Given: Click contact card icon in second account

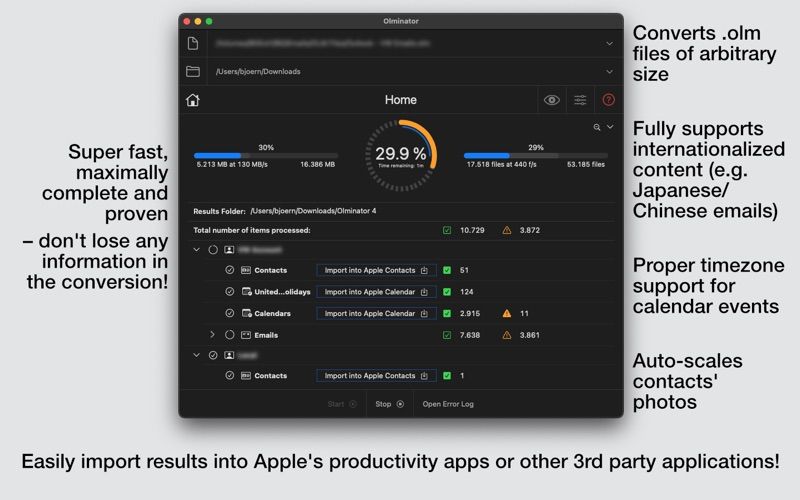Looking at the screenshot, I should pos(246,376).
